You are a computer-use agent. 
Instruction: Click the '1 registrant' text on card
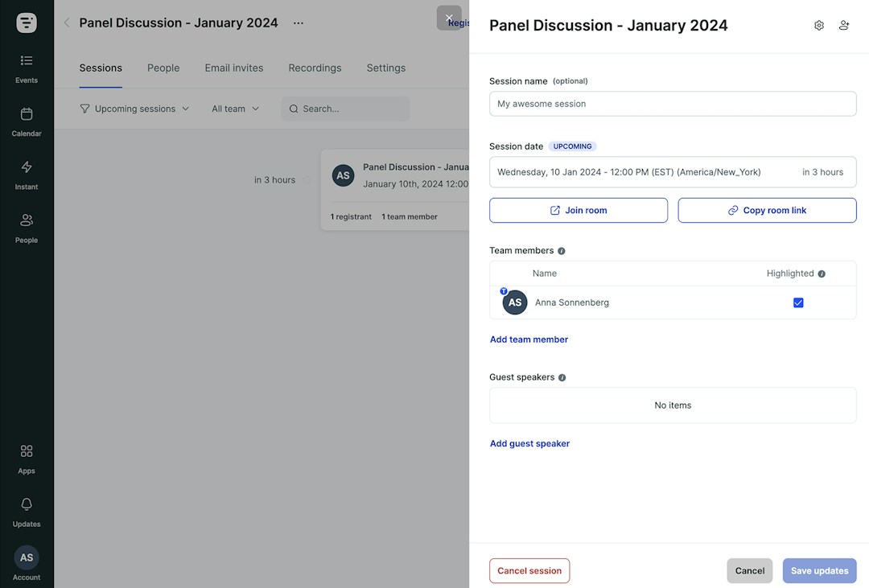coord(351,216)
